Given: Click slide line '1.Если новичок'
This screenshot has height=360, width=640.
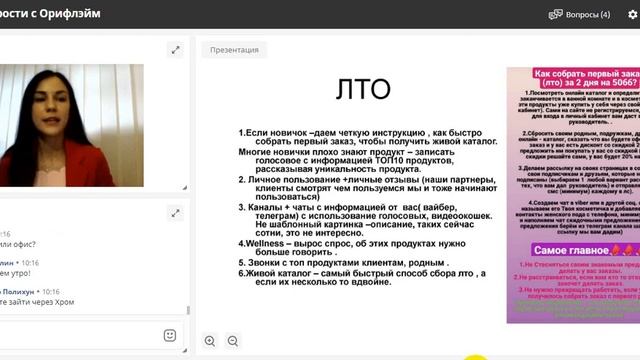Looking at the screenshot, I should (368, 137).
